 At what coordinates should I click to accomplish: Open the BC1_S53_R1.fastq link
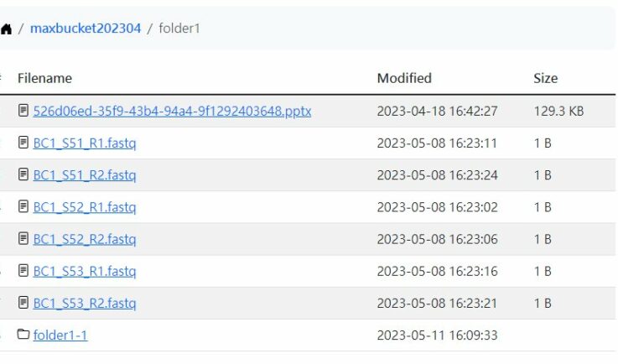[85, 271]
